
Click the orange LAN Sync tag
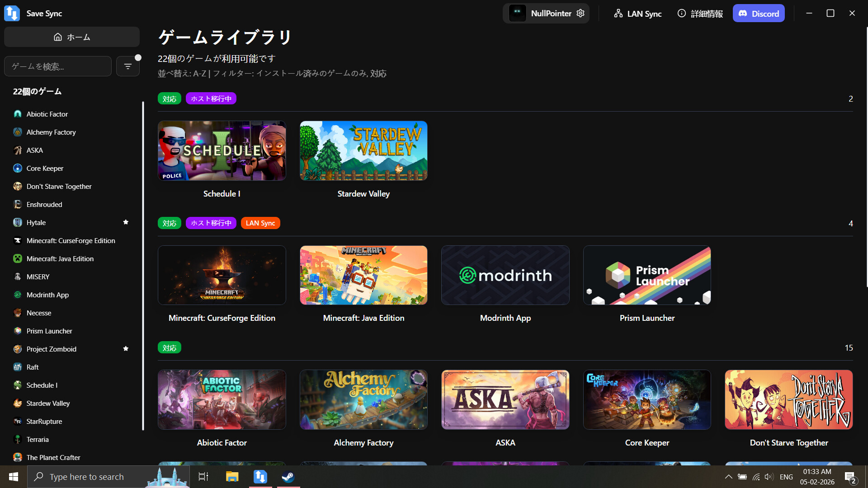click(x=260, y=223)
